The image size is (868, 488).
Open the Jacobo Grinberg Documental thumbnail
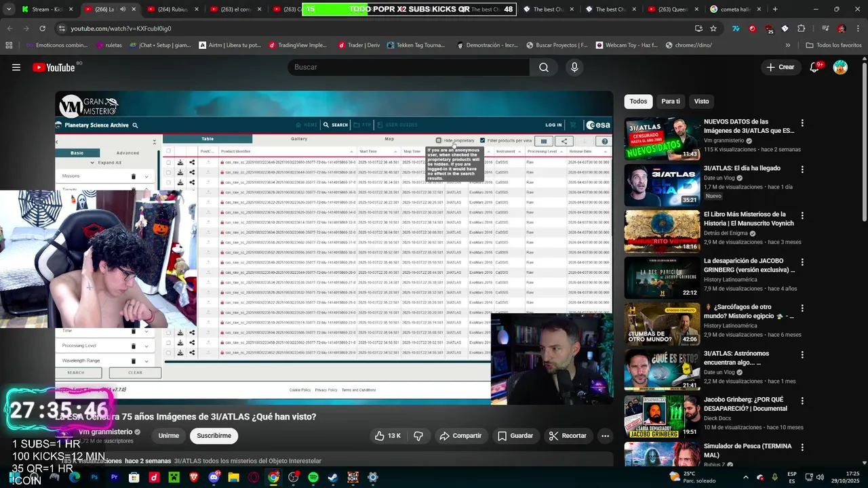click(662, 416)
